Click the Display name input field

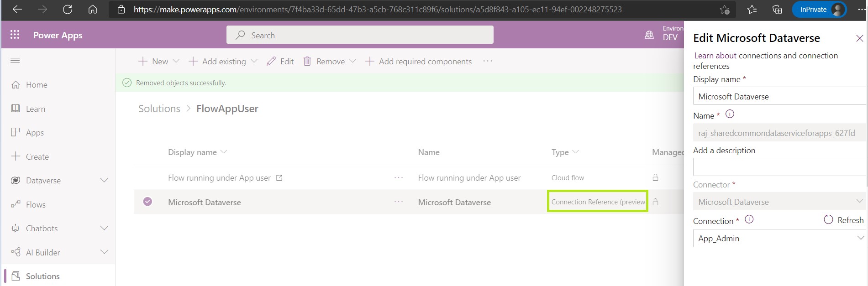(780, 96)
